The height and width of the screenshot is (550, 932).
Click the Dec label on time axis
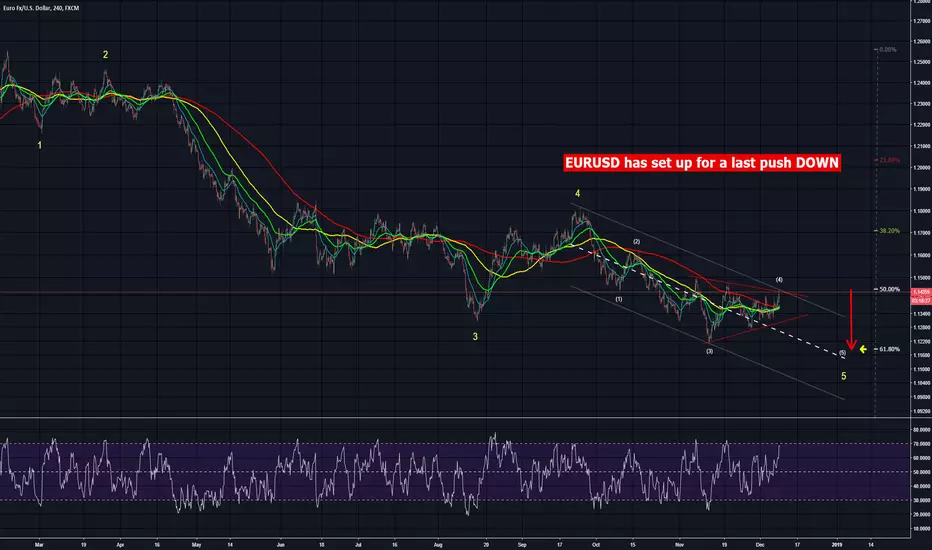(x=760, y=544)
